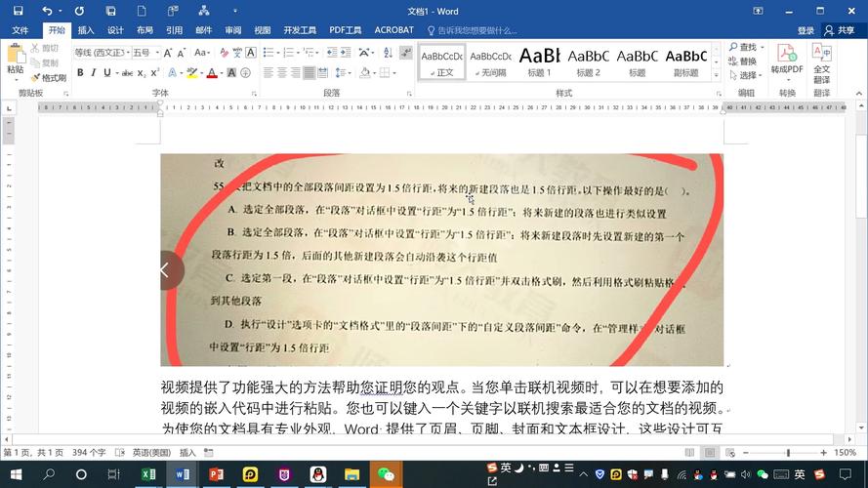Click the Decrease Indent icon
The image size is (868, 488).
click(x=332, y=53)
